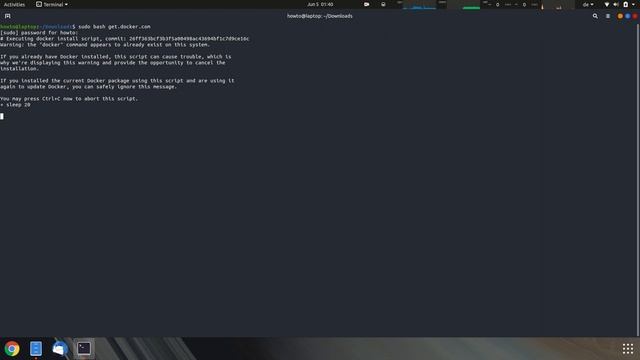Maximize the terminal with the blue button
The width and height of the screenshot is (640, 360).
pyautogui.click(x=627, y=16)
